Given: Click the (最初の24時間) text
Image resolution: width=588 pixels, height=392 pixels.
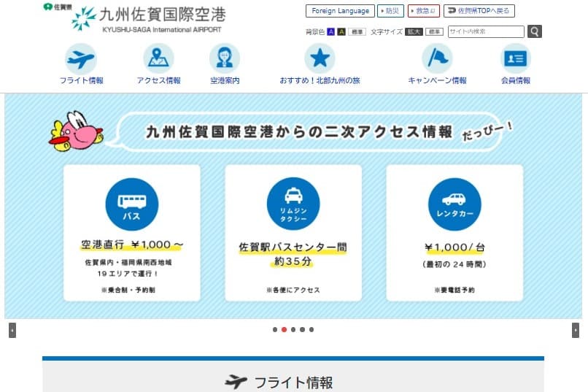Looking at the screenshot, I should tap(454, 264).
